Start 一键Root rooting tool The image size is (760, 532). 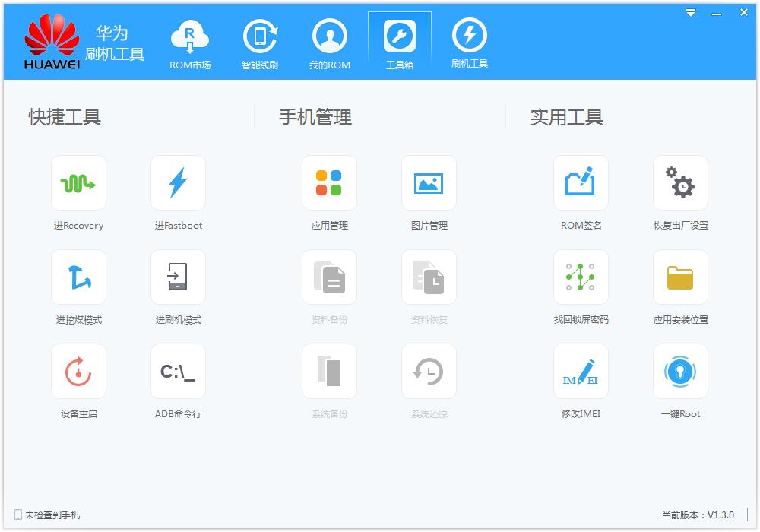coord(680,371)
